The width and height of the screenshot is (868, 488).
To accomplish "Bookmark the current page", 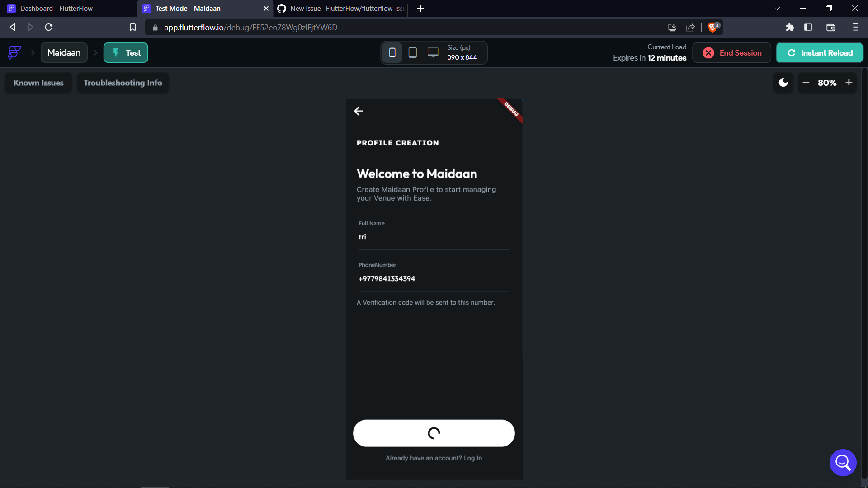I will 132,27.
